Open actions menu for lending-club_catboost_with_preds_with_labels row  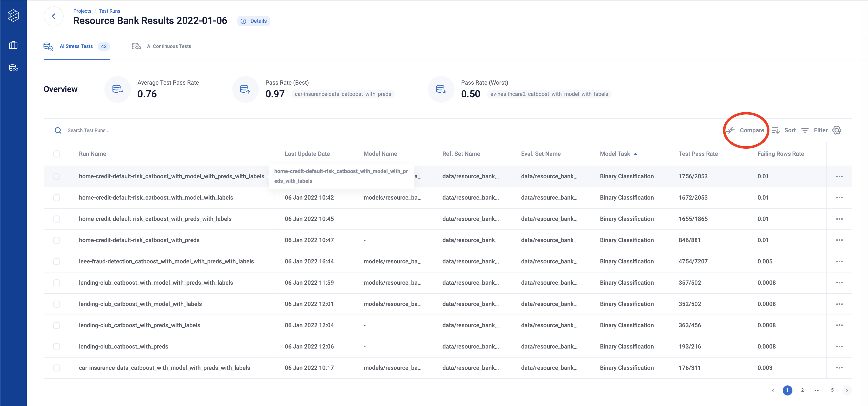pyautogui.click(x=839, y=325)
